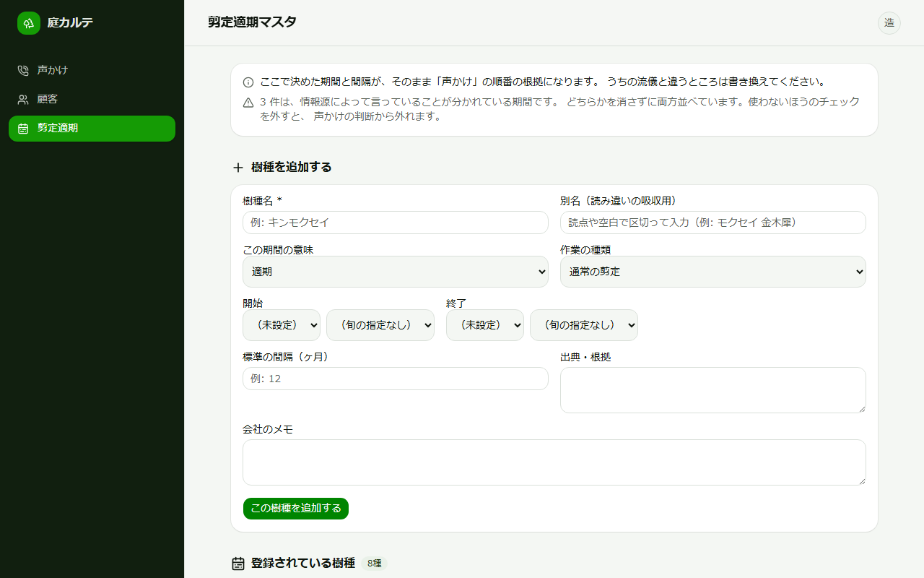Click the phone icon beside 声かけ
The width and height of the screenshot is (924, 578).
(23, 70)
